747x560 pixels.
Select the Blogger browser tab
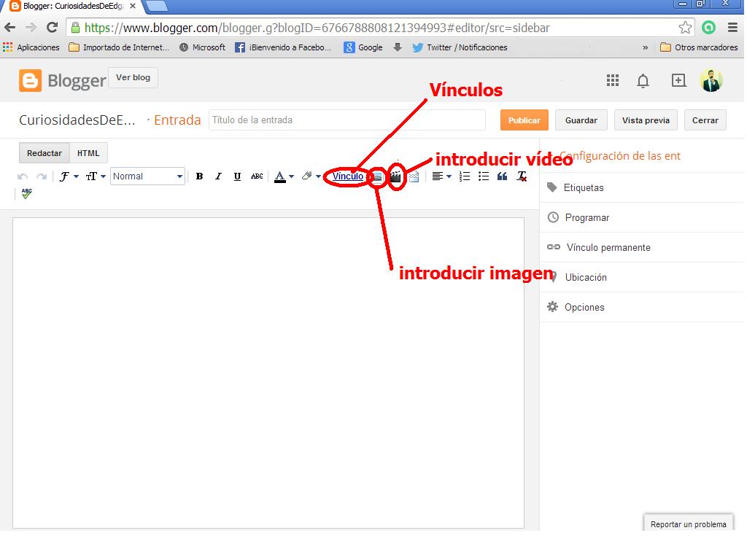pos(73,7)
